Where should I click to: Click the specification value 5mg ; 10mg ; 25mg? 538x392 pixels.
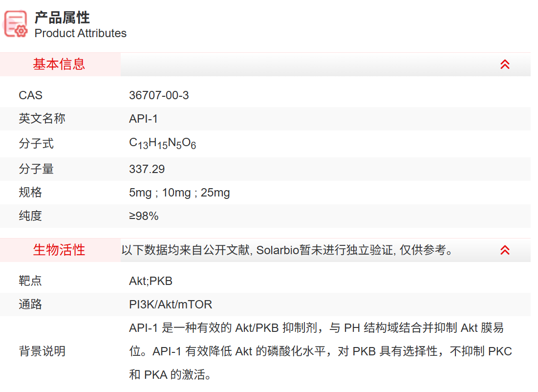pyautogui.click(x=179, y=193)
